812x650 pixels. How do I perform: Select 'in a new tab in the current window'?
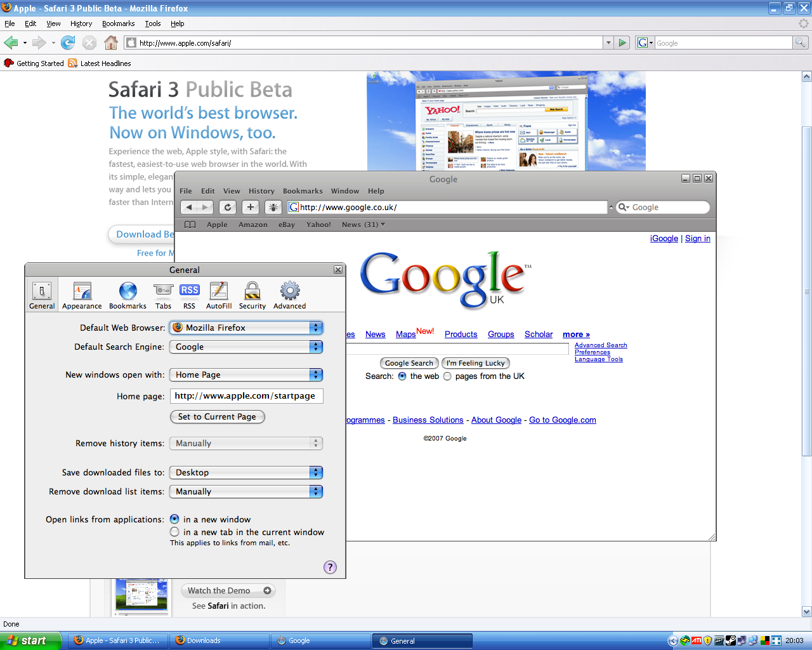click(175, 532)
